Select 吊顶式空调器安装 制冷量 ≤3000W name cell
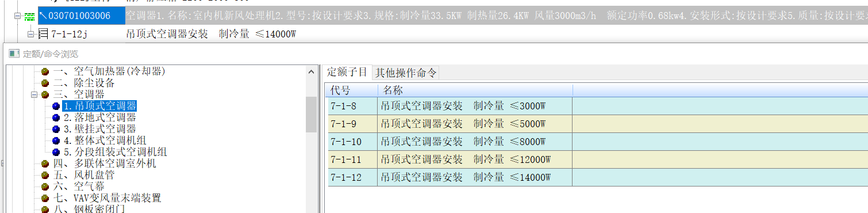Screen dimensions: 868x213 click(x=475, y=106)
